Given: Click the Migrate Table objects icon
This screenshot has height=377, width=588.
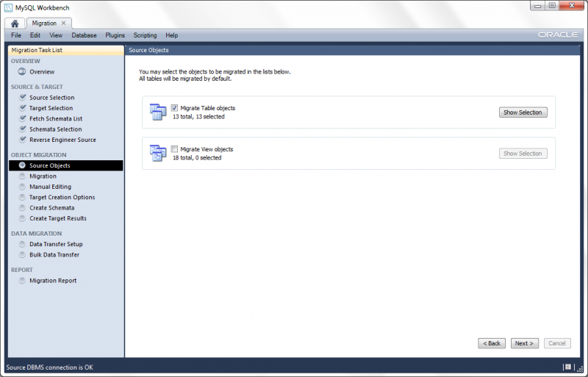Looking at the screenshot, I should pyautogui.click(x=158, y=112).
